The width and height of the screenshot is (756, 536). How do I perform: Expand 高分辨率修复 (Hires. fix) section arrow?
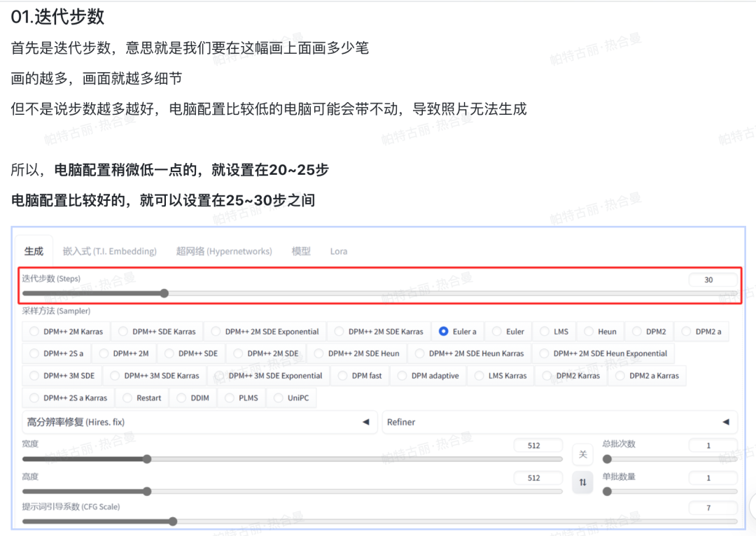coord(366,422)
